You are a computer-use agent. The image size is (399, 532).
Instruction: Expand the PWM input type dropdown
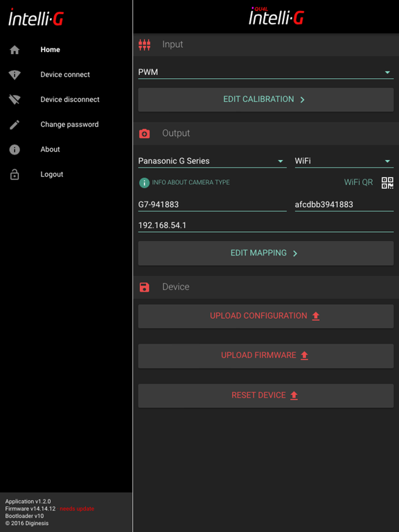266,72
